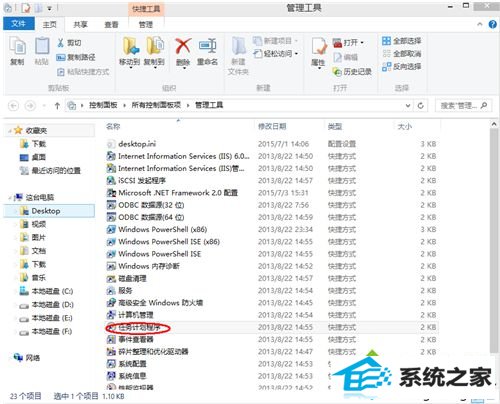Click the search box for 管理工具
This screenshot has width=500, height=404.
[462, 106]
